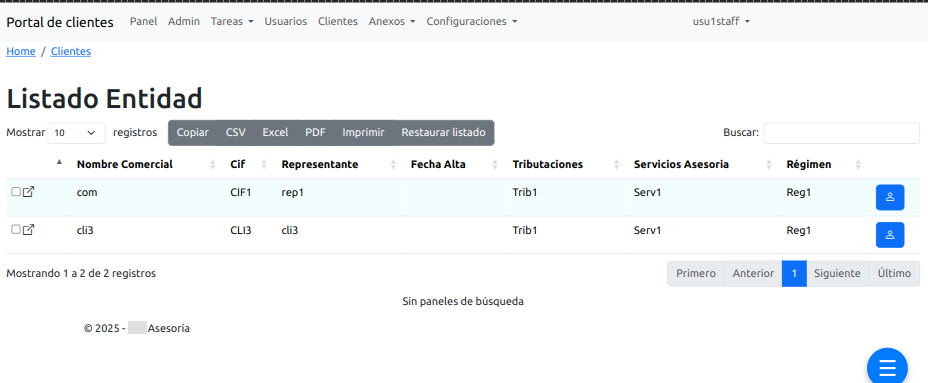
Task: Click the Imprimir button
Action: [363, 133]
